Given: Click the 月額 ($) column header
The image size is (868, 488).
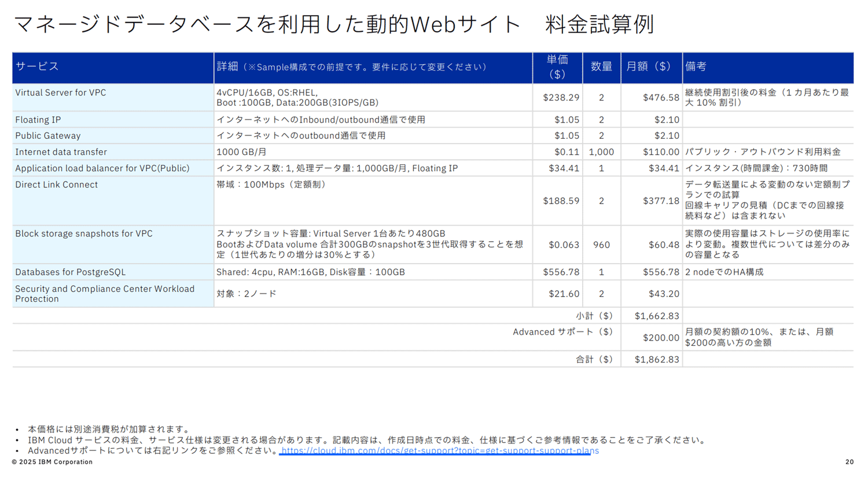Looking at the screenshot, I should (x=648, y=66).
